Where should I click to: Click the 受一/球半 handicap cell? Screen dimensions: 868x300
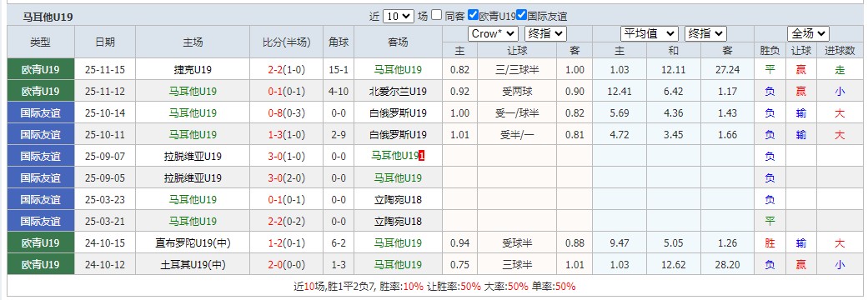tap(517, 112)
